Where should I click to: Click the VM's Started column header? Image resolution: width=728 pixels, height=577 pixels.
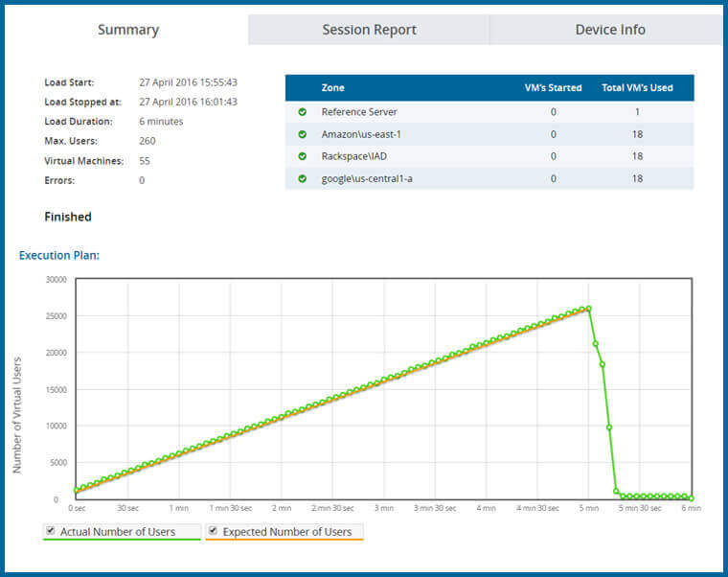tap(553, 88)
